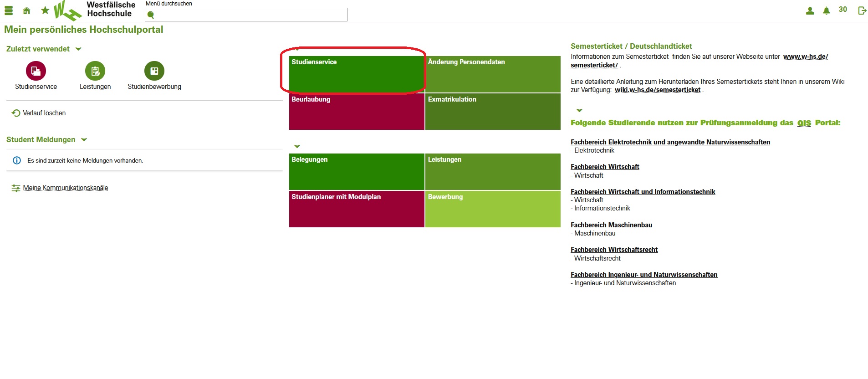
Task: Open the Änderung Personendaten tile
Action: point(492,74)
